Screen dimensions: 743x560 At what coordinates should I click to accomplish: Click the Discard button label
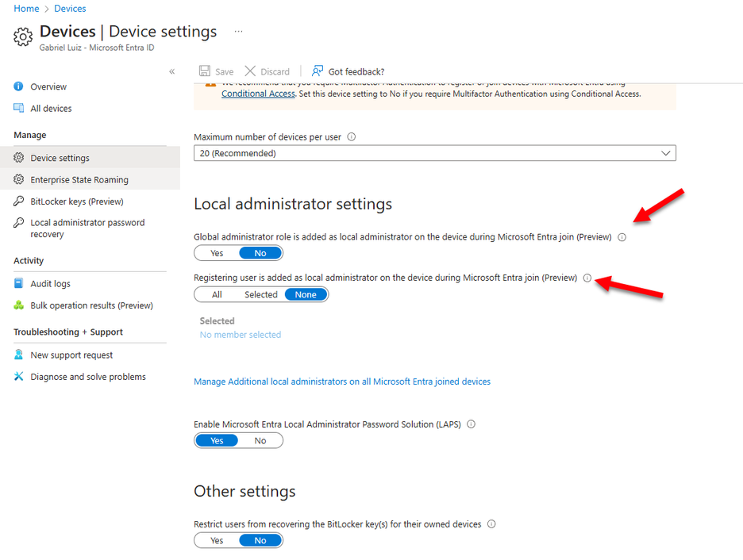275,71
